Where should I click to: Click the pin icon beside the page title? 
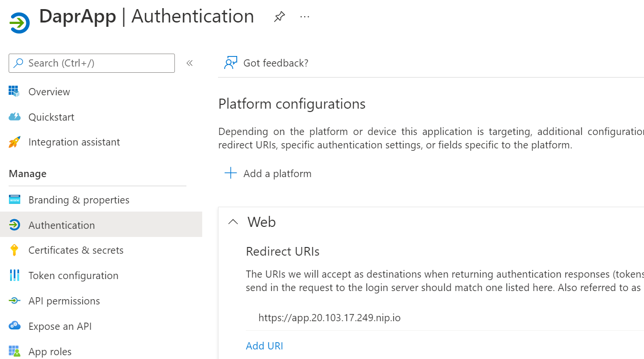[279, 16]
